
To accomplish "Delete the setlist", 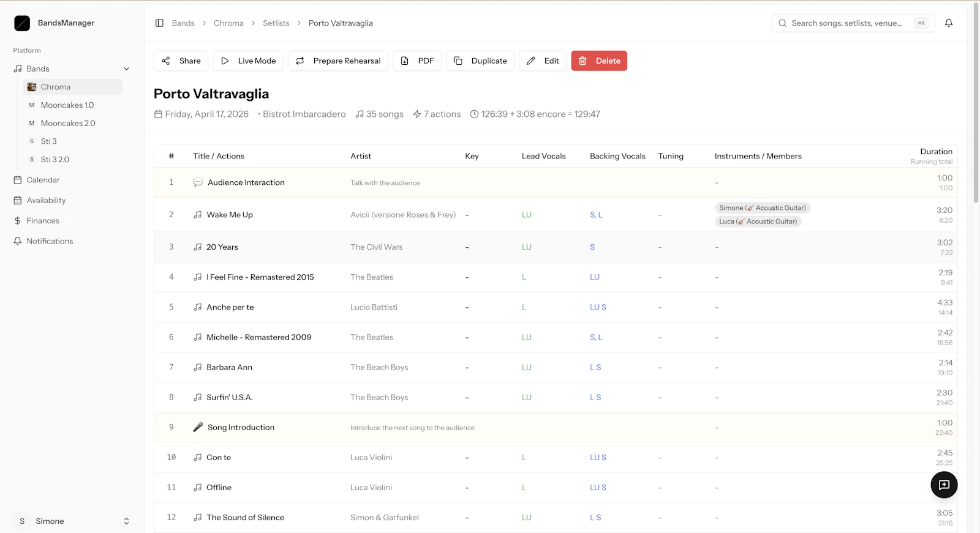I will point(599,61).
